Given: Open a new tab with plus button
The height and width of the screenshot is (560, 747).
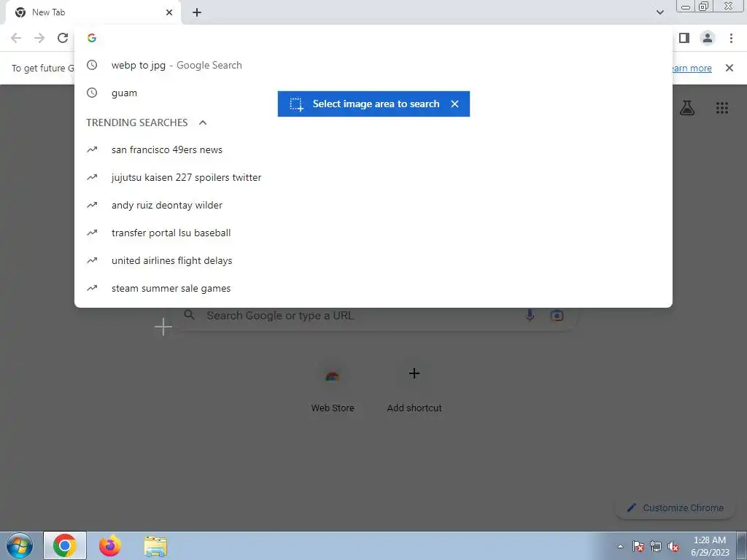Looking at the screenshot, I should click(197, 12).
